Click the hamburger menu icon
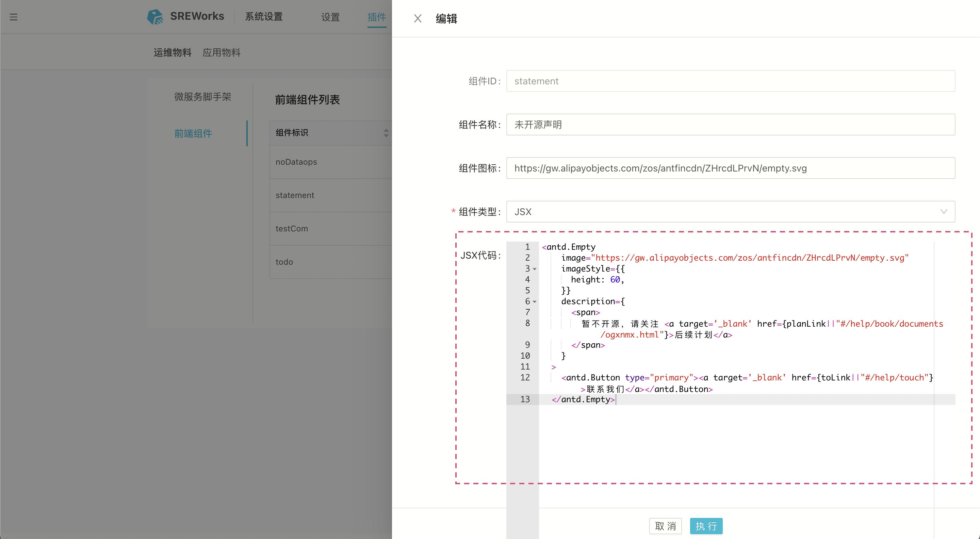This screenshot has width=980, height=539. (14, 17)
